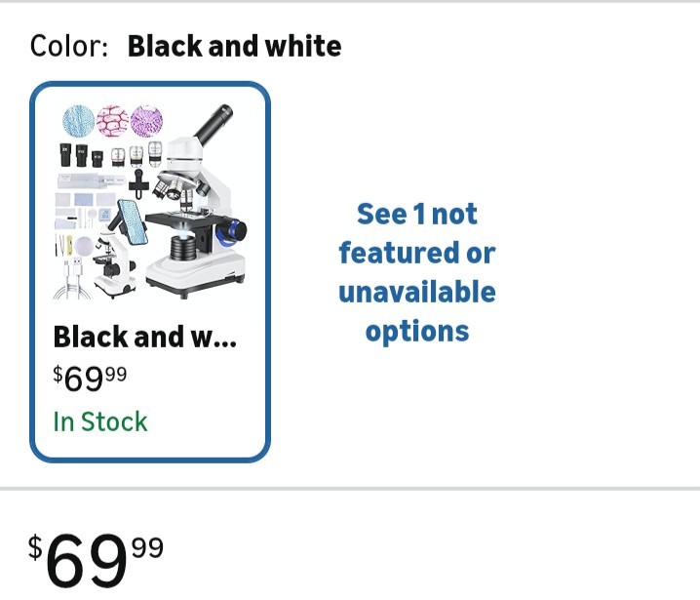Click the pink cell specimen circle
The width and height of the screenshot is (700, 600).
click(x=113, y=122)
